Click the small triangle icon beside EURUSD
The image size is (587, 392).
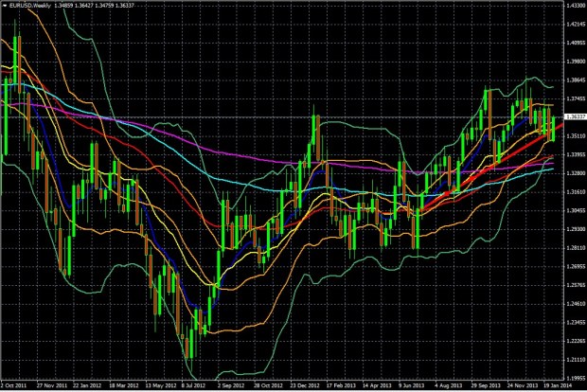point(4,6)
